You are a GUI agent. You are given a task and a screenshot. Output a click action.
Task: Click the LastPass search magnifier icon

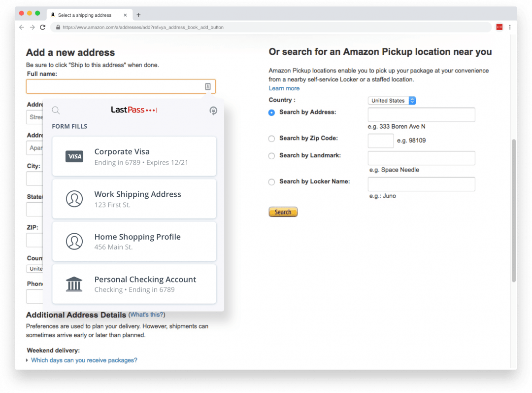56,110
